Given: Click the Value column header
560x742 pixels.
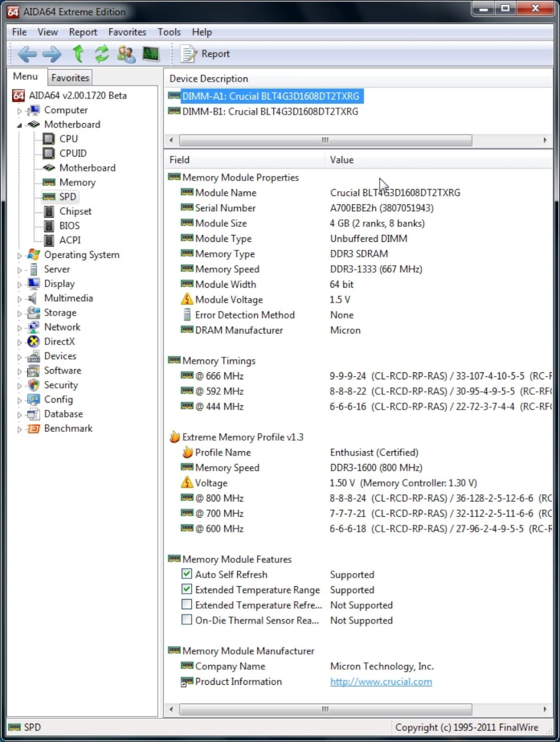Looking at the screenshot, I should pyautogui.click(x=439, y=160).
